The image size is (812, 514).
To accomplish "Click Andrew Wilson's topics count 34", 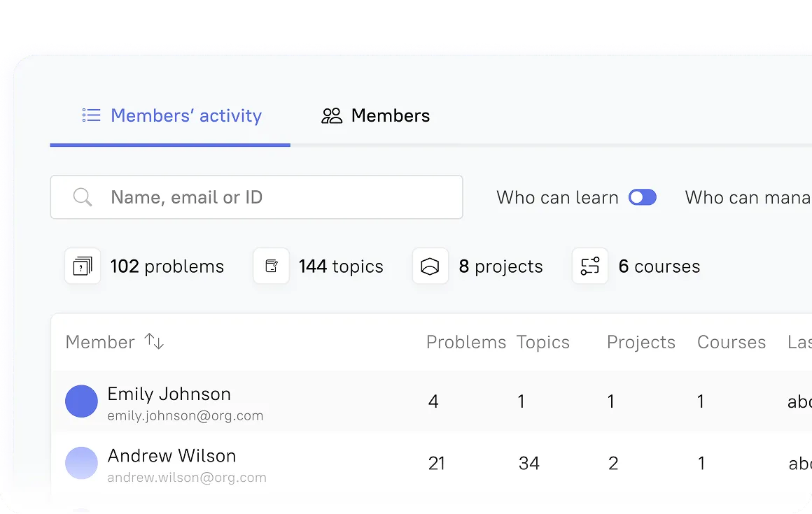I will [528, 463].
